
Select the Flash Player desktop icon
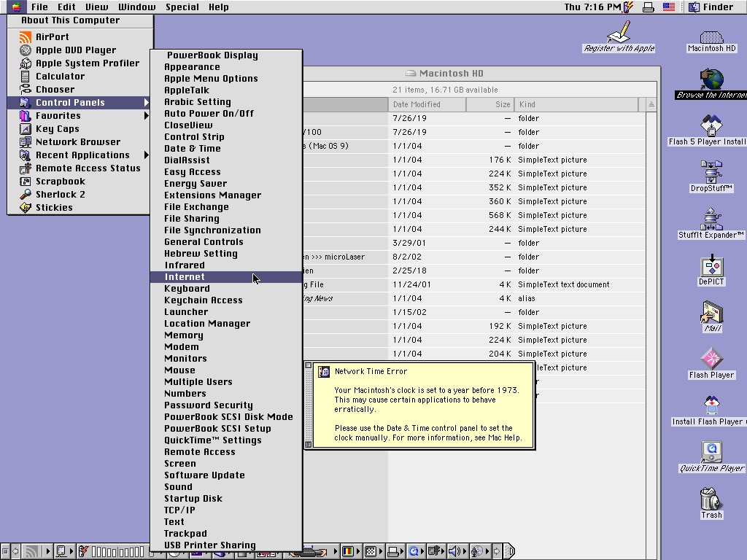pyautogui.click(x=712, y=363)
